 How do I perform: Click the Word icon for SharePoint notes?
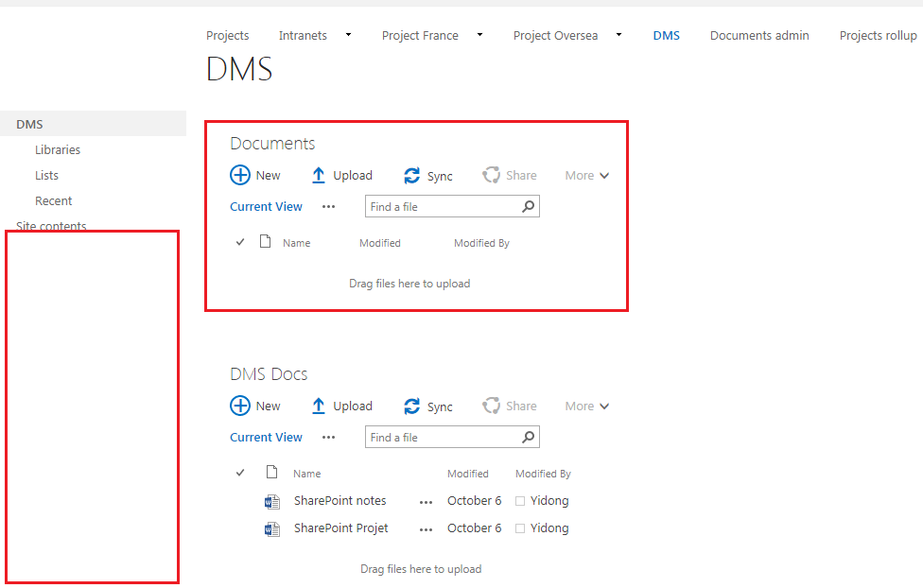272,501
